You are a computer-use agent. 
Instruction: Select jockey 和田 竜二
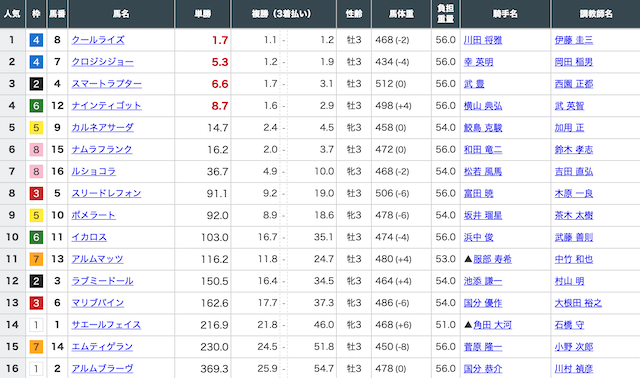coord(483,149)
